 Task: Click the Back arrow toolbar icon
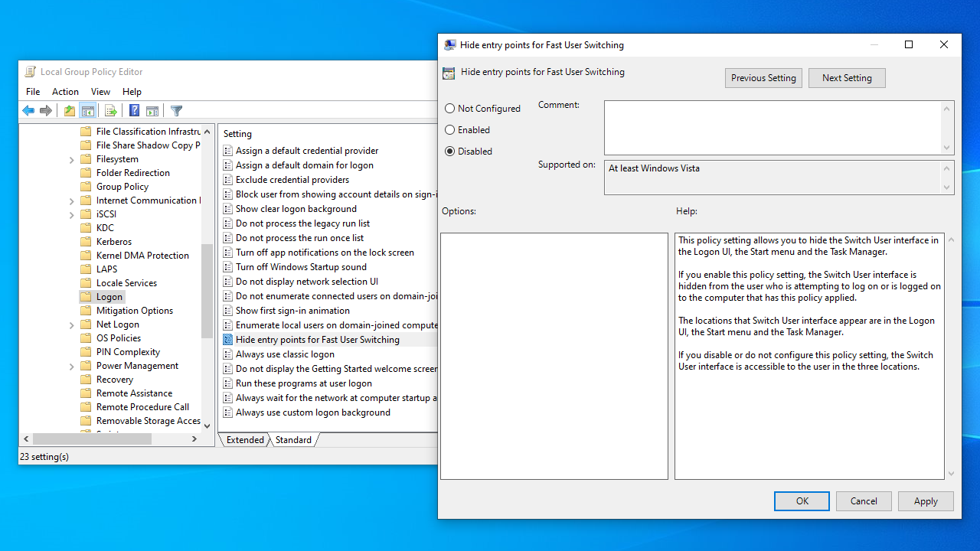(x=28, y=111)
